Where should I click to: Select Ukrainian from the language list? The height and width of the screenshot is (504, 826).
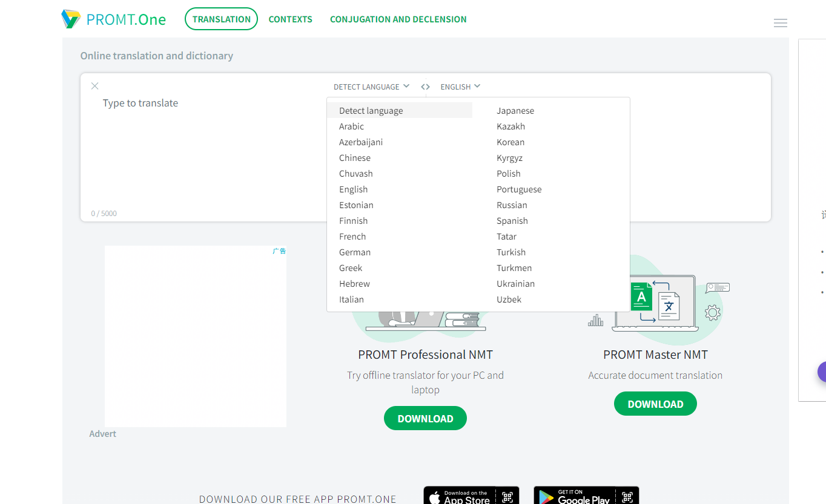coord(515,284)
